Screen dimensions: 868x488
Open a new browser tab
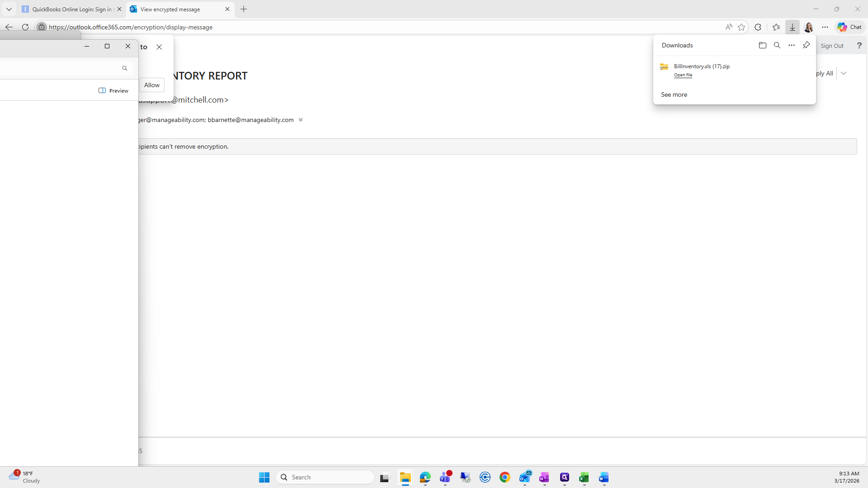tap(244, 9)
